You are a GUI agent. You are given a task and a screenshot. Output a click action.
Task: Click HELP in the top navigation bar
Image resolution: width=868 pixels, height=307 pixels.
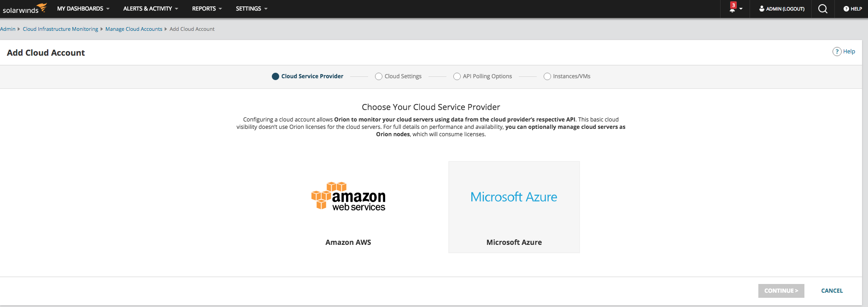852,9
